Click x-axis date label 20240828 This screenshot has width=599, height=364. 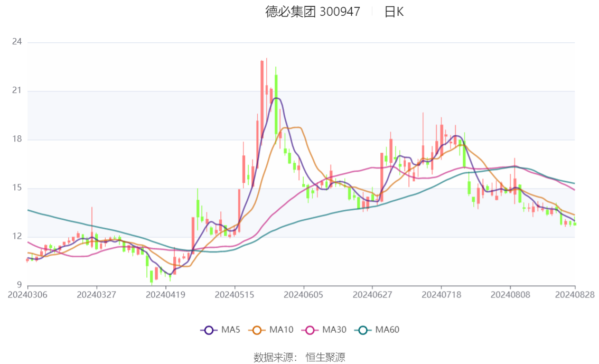tap(575, 295)
